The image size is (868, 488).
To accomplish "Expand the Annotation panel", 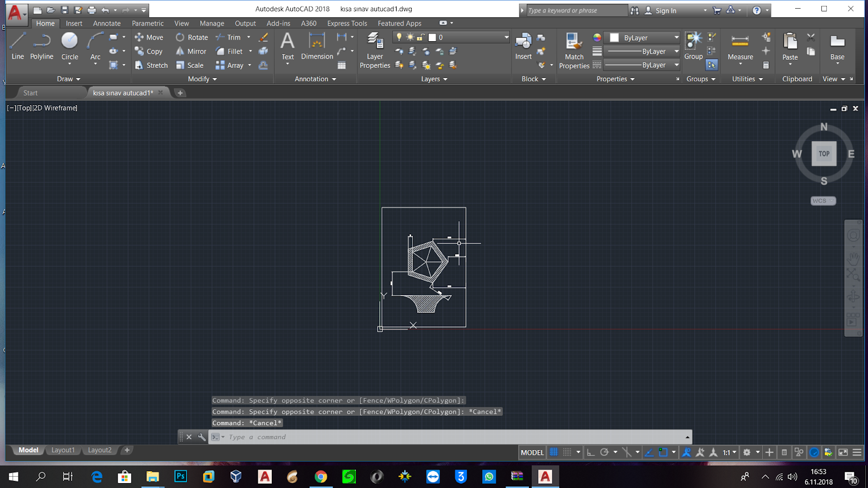I will 315,79.
